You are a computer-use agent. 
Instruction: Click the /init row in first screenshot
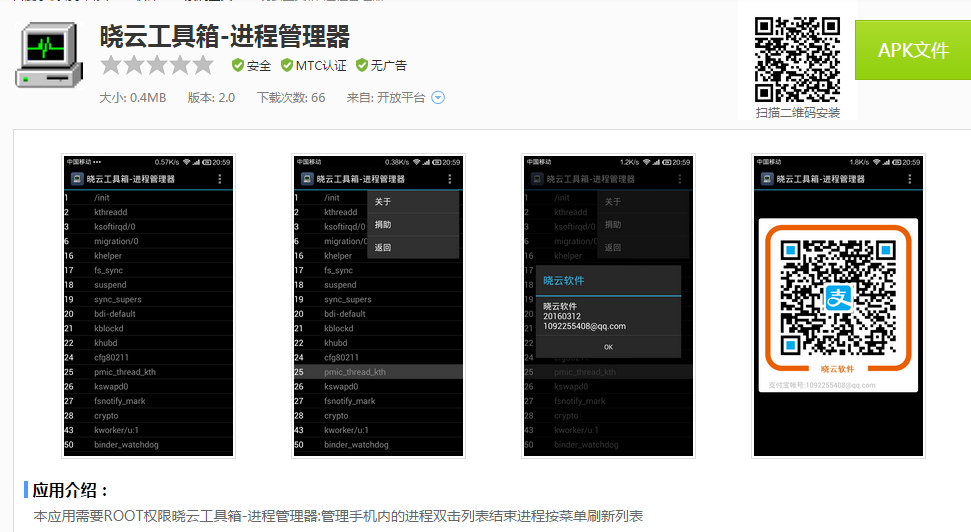[x=149, y=198]
